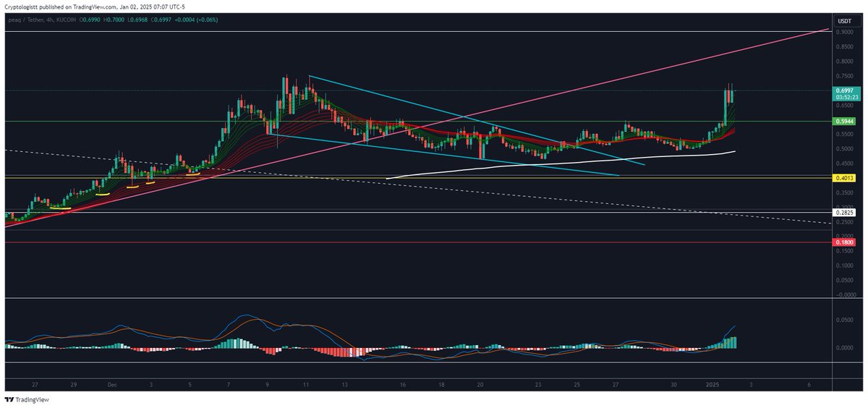The height and width of the screenshot is (408, 868).
Task: Click the latest green MACD histogram bar
Action: pyautogui.click(x=736, y=343)
